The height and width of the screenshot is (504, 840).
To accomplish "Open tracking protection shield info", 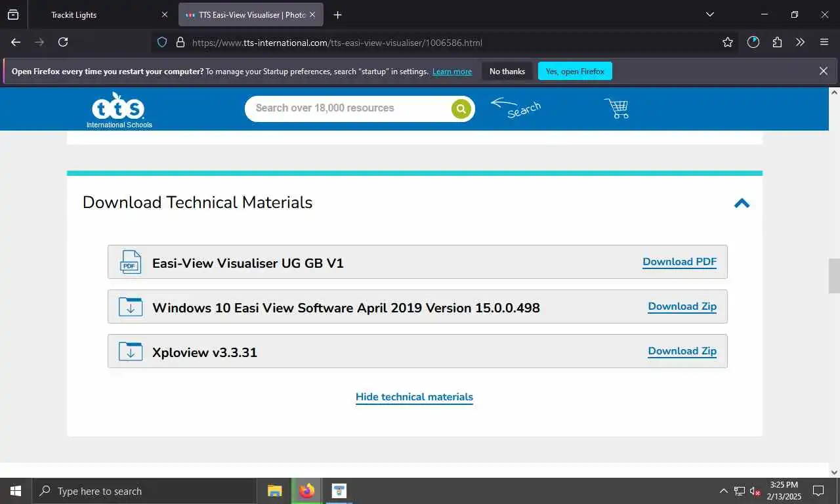I will pyautogui.click(x=162, y=42).
